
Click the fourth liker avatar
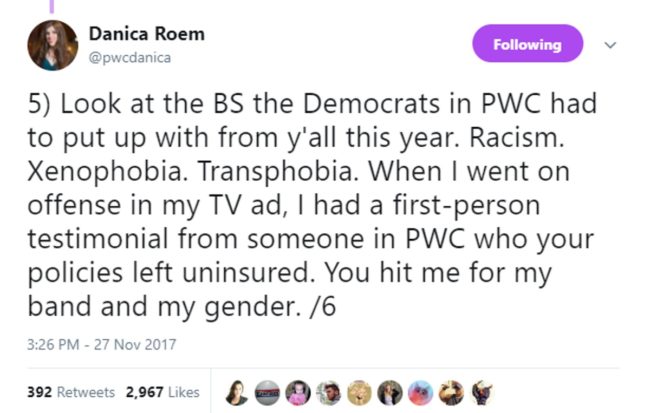tap(329, 393)
